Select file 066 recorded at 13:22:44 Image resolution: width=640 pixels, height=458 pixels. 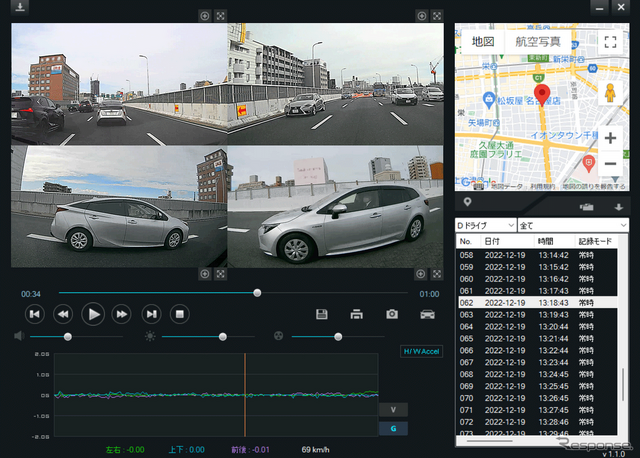(536, 350)
